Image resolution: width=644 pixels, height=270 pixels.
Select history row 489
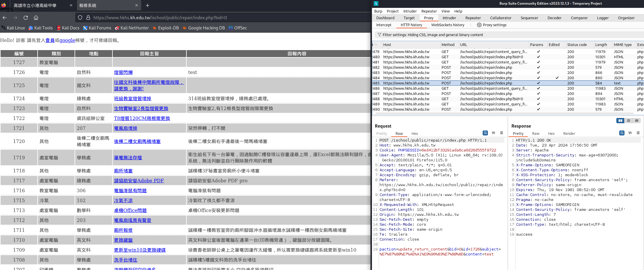508,104
